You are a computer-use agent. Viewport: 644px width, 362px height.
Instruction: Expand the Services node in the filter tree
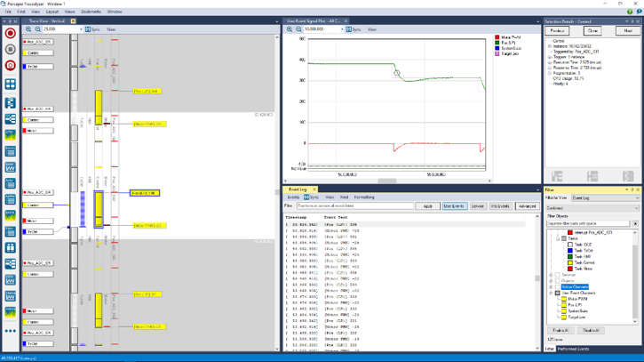coord(552,275)
